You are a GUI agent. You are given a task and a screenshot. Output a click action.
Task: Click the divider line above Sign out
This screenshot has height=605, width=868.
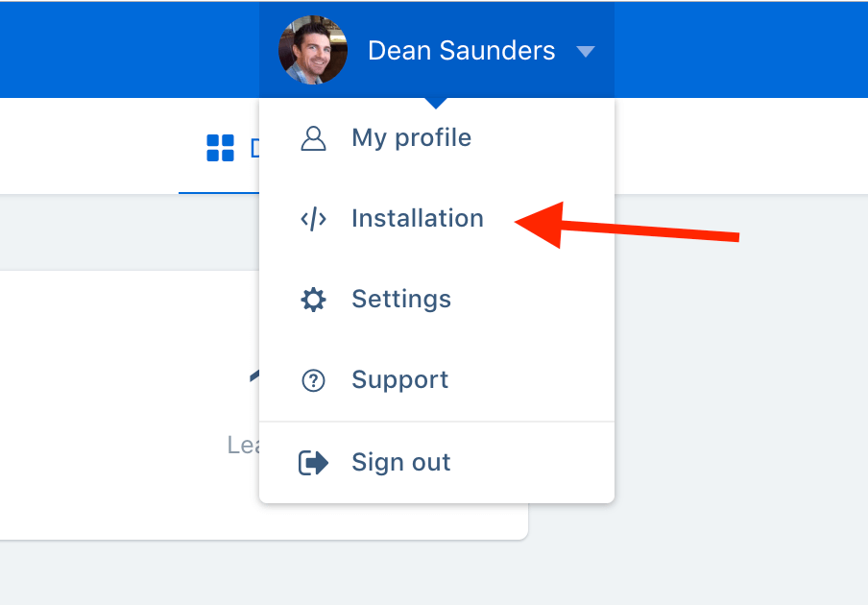pyautogui.click(x=437, y=422)
